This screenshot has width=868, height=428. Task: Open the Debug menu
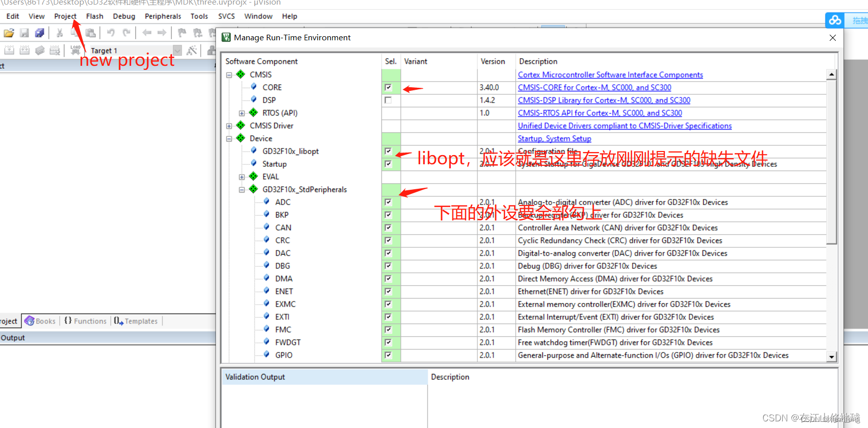tap(124, 16)
